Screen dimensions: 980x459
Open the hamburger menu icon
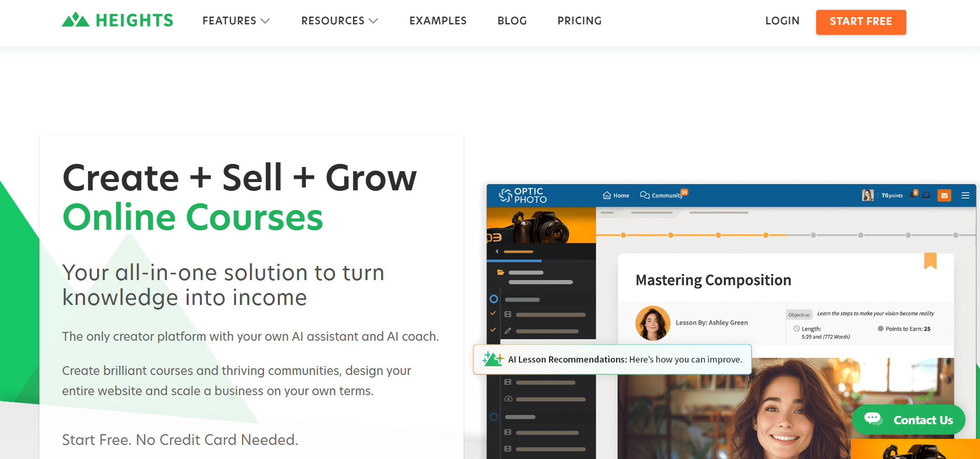coord(965,196)
